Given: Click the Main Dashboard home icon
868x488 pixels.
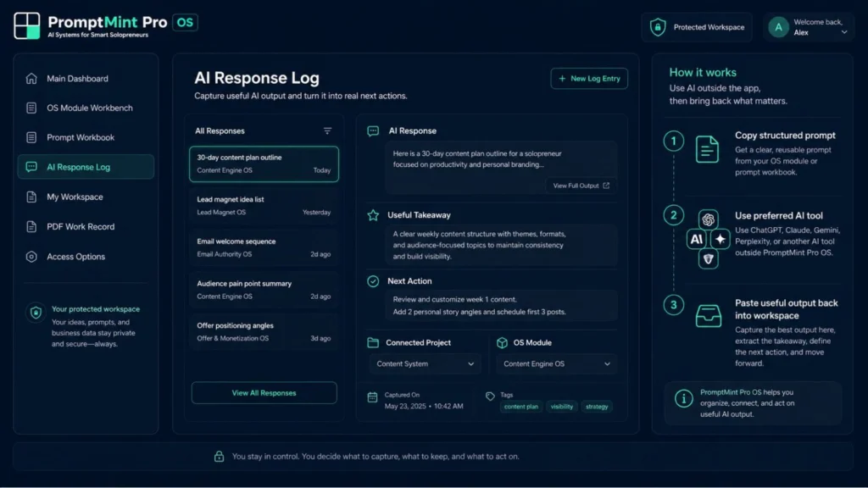Looking at the screenshot, I should tap(31, 79).
